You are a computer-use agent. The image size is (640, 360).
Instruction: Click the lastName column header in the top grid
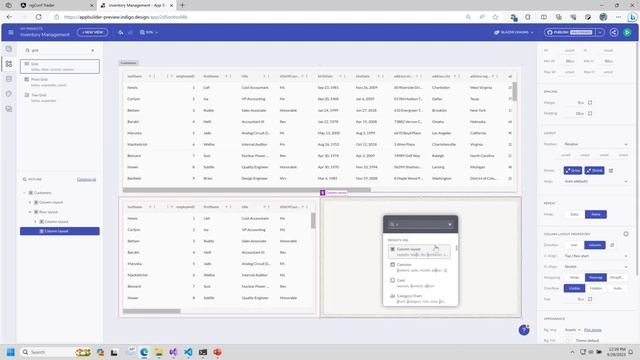click(x=135, y=76)
